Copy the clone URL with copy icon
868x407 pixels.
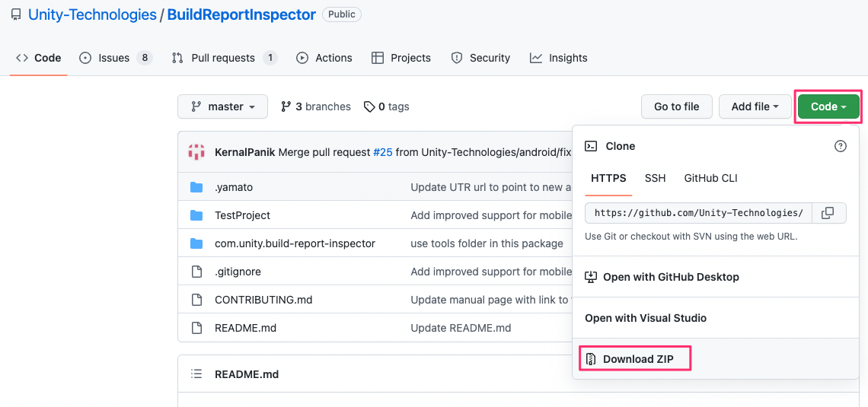point(828,213)
